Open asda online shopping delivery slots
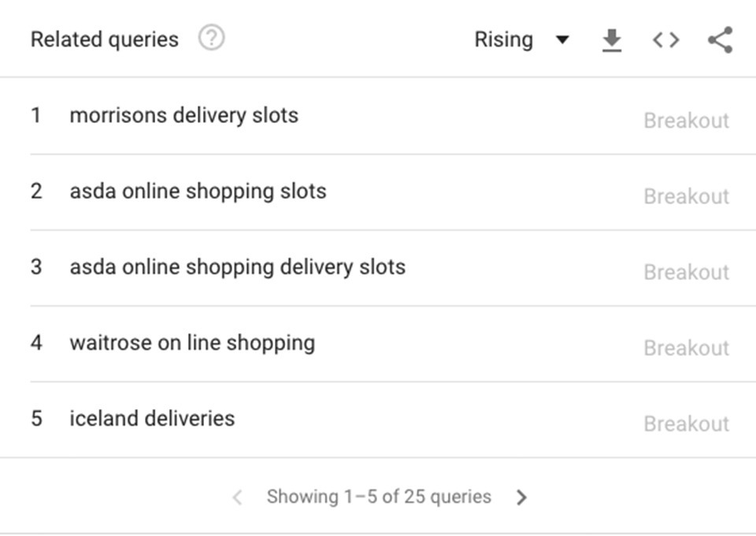Screen dimensions: 756x536 237,267
